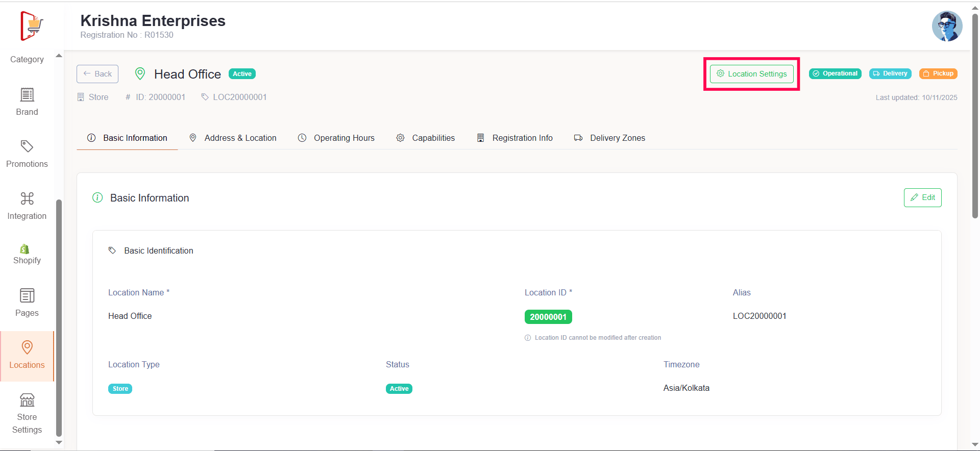980x451 pixels.
Task: Open Location Settings
Action: click(751, 74)
